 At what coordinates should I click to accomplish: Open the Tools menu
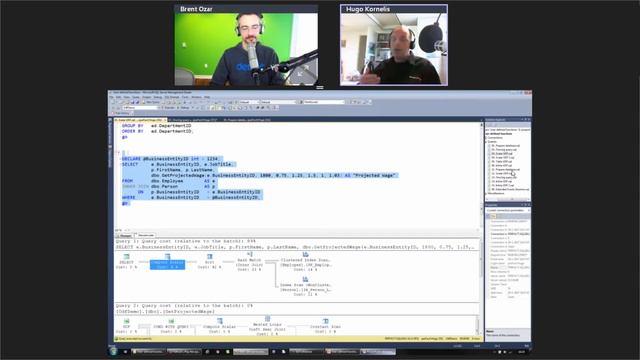[x=185, y=97]
